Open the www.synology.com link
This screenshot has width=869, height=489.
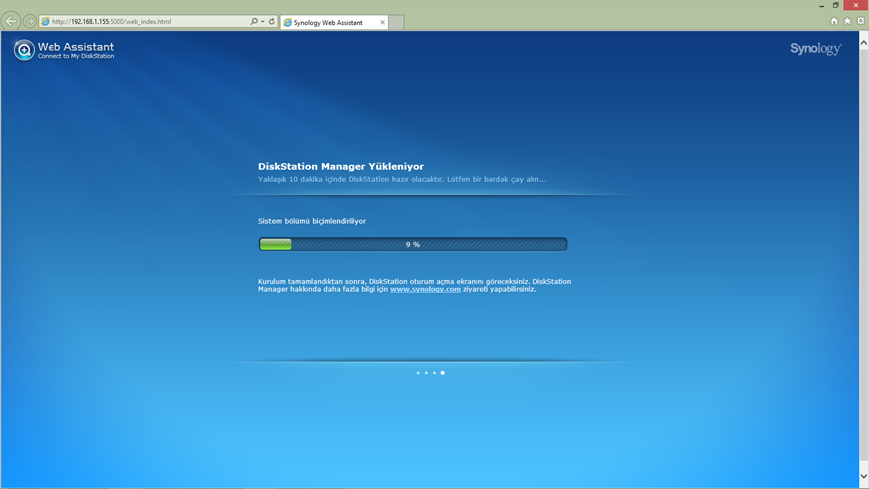(425, 289)
